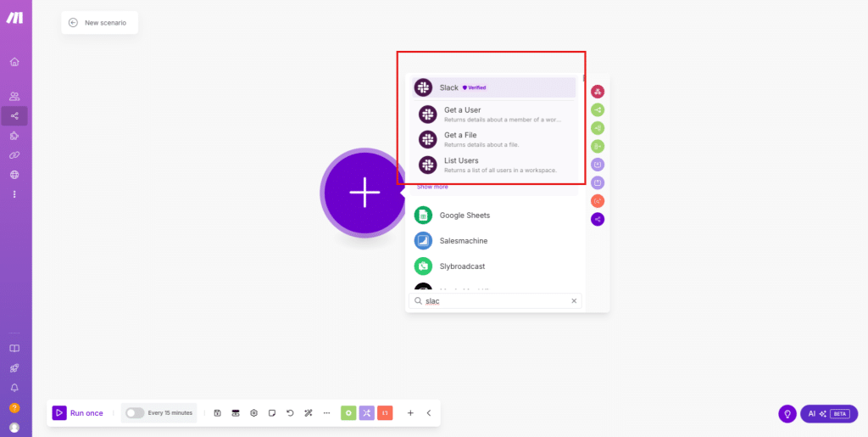Image resolution: width=868 pixels, height=437 pixels.
Task: Collapse the toolbar with left chevron
Action: 429,412
